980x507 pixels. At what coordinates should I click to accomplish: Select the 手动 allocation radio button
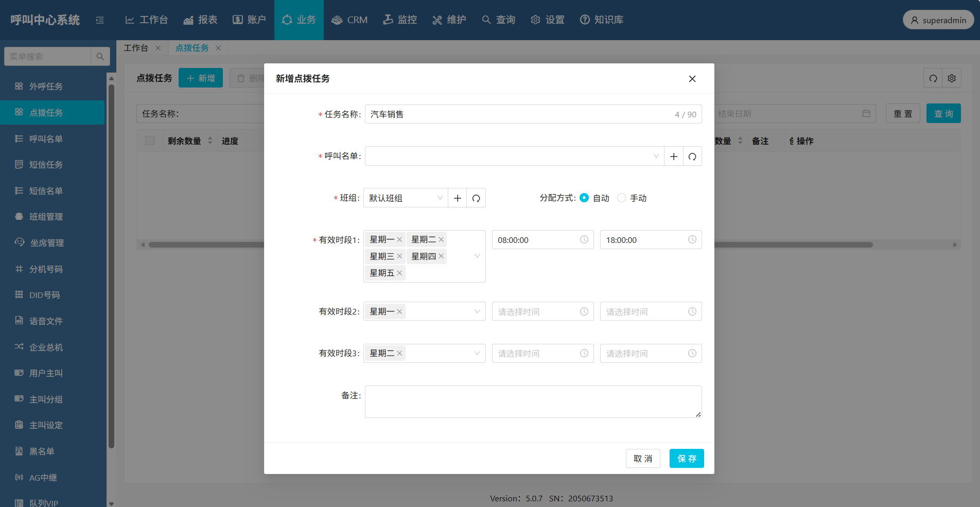click(622, 198)
